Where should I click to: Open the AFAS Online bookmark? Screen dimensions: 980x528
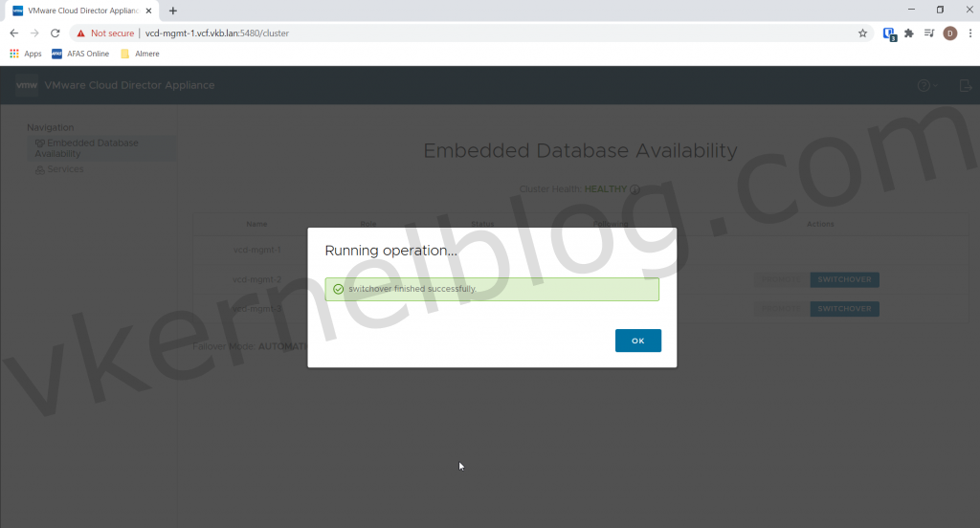(x=80, y=54)
